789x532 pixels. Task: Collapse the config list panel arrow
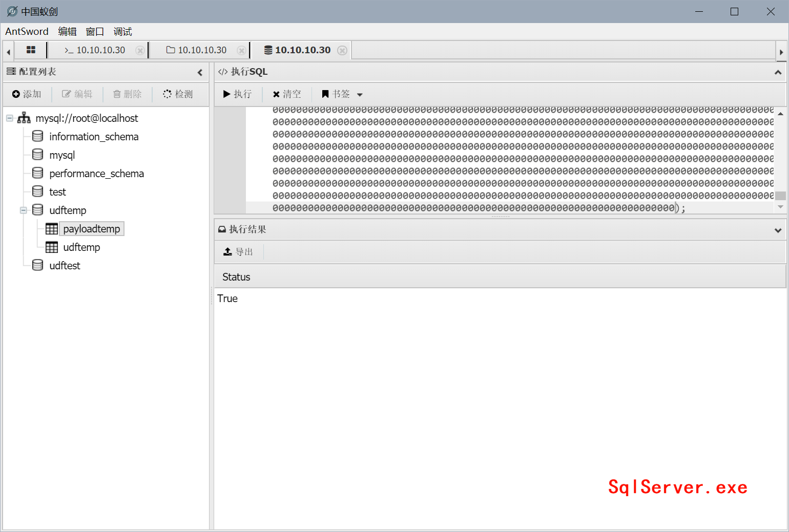[x=200, y=72]
